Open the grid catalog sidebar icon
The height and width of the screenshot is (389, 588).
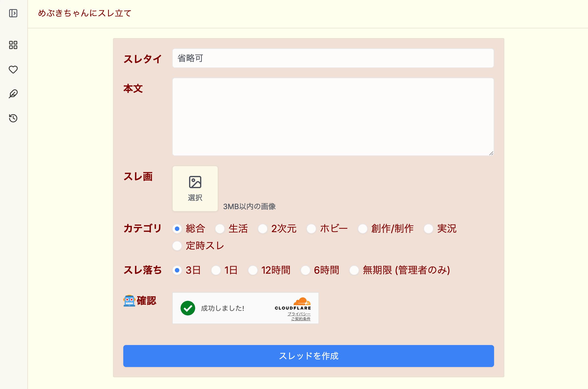13,45
